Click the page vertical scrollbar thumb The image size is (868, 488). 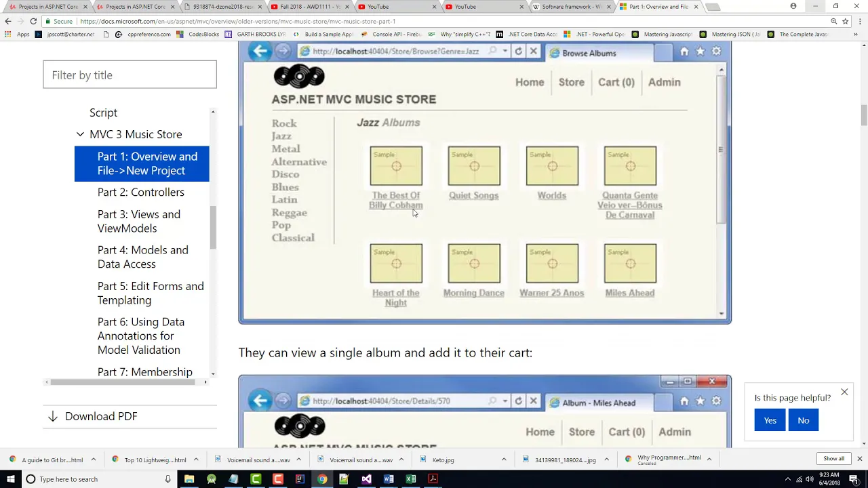click(x=864, y=115)
